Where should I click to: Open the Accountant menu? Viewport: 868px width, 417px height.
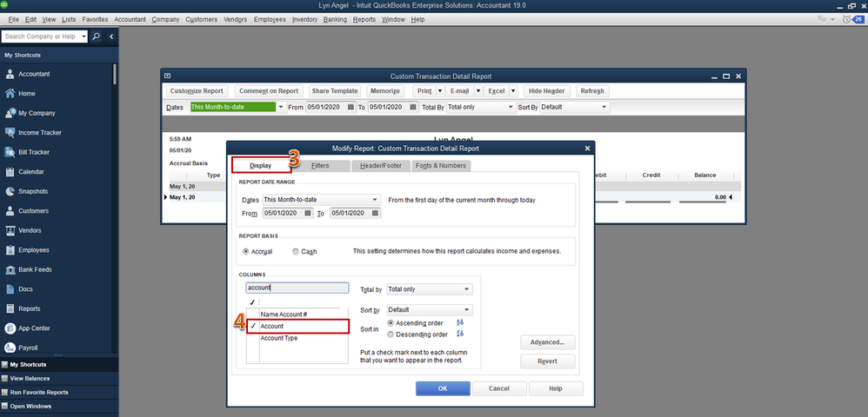[x=130, y=19]
